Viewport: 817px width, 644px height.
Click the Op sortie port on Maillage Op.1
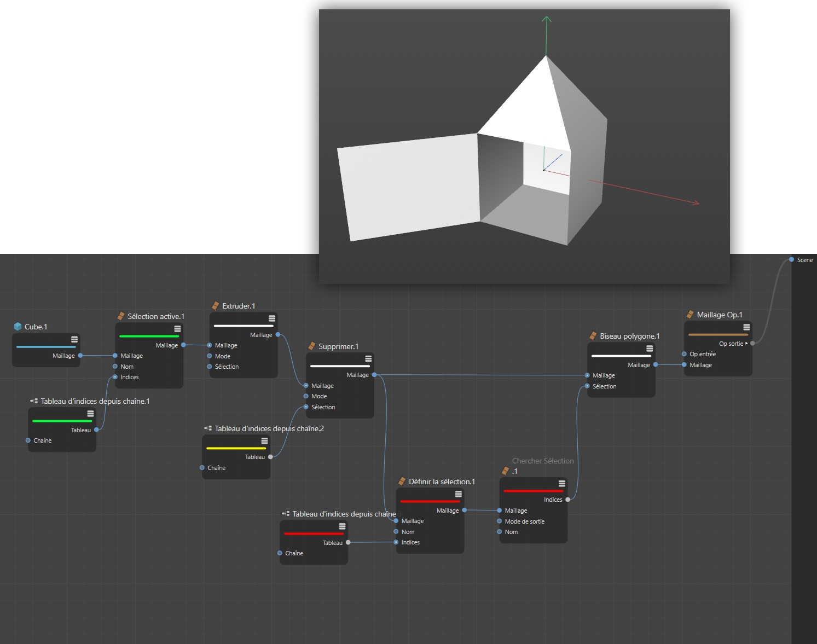click(752, 344)
